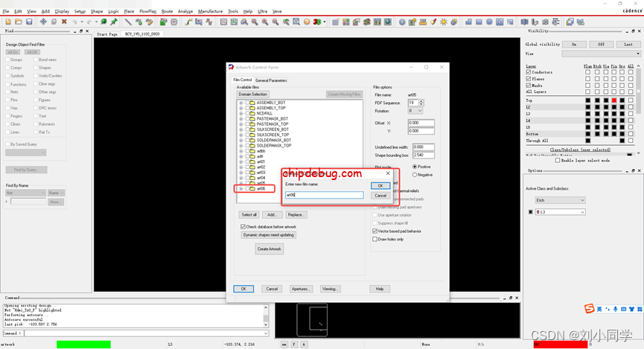Screen dimensions: 644x349
Task: Click the red Pin color swatch for Top layer
Action: point(614,100)
